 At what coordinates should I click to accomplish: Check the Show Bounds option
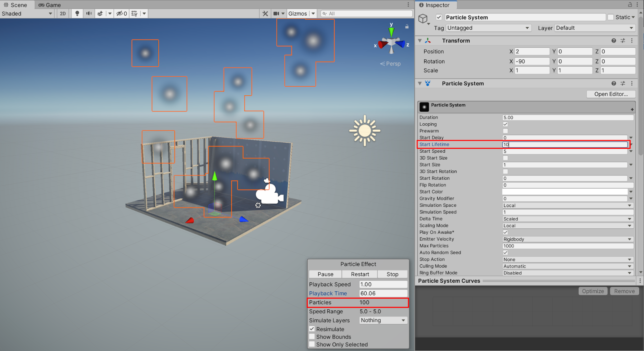pos(312,337)
